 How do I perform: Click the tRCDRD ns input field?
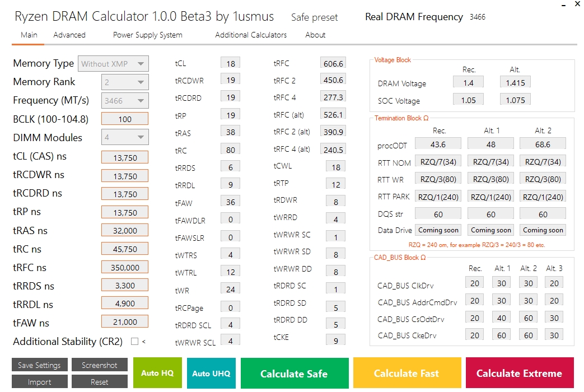point(125,194)
